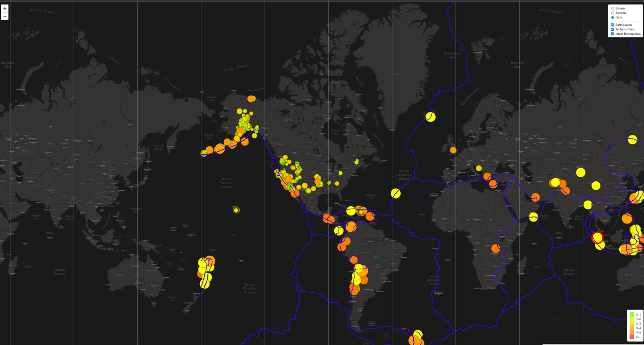Viewport: 644px width, 345px height.
Task: Select the Streets base map
Action: pos(613,8)
